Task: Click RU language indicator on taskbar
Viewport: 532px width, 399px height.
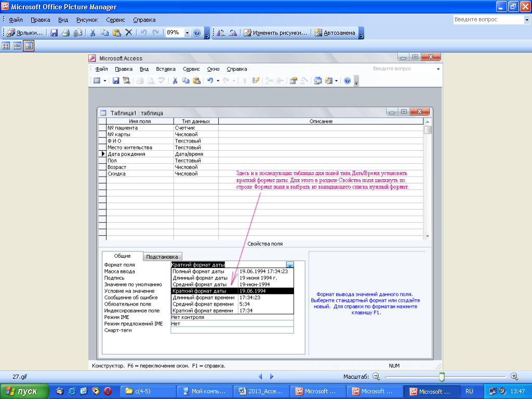Action: tap(469, 391)
